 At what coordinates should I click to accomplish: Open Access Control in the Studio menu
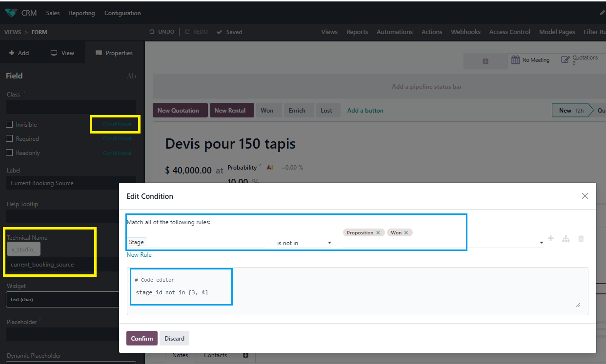point(509,32)
